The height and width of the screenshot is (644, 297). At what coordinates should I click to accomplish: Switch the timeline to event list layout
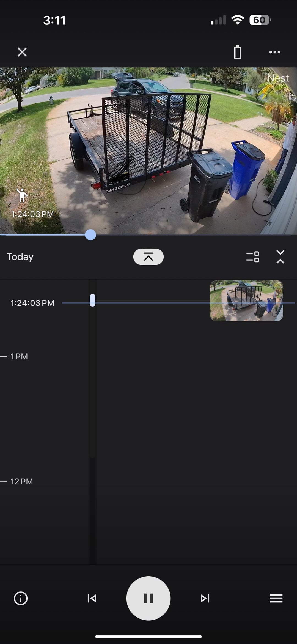(253, 257)
